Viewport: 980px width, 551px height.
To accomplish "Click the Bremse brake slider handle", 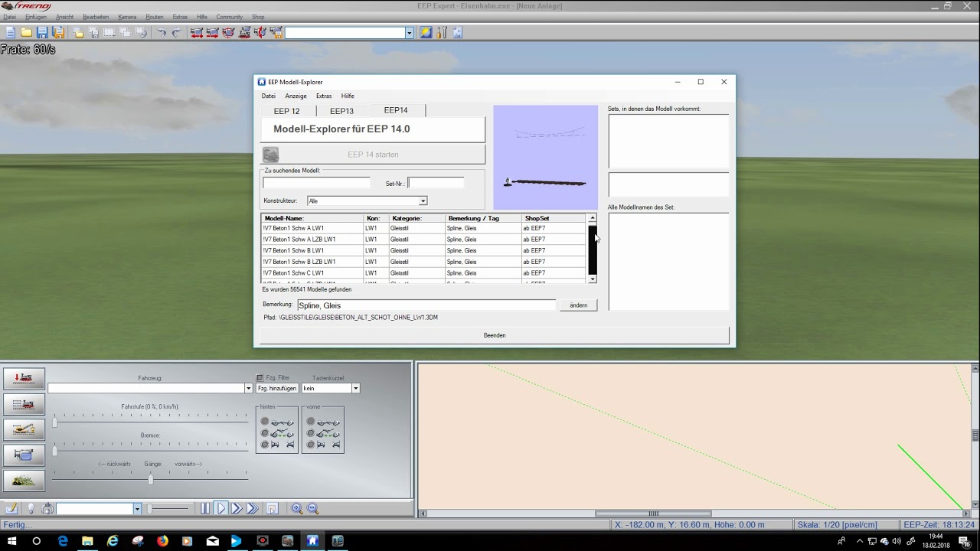I will click(x=54, y=451).
